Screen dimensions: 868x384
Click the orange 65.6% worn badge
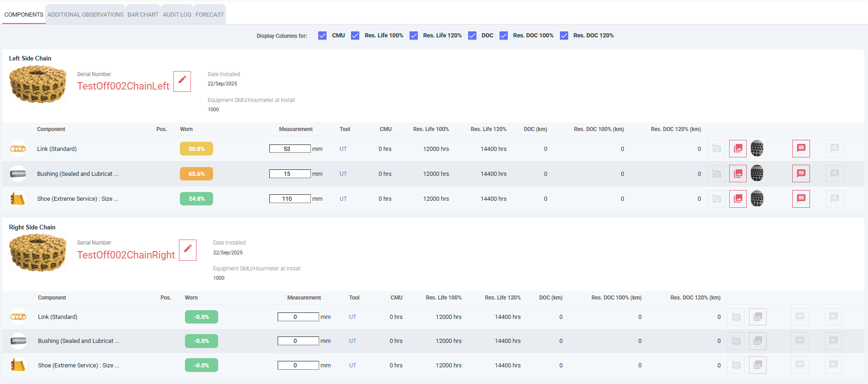click(196, 174)
